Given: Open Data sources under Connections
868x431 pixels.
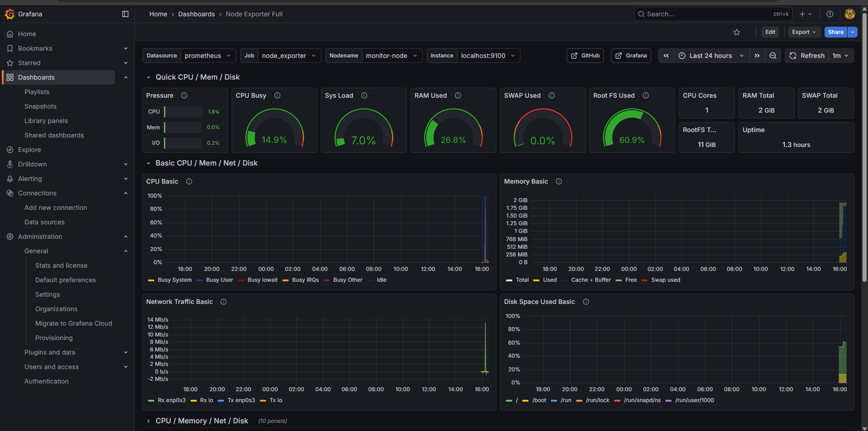Looking at the screenshot, I should pyautogui.click(x=44, y=222).
